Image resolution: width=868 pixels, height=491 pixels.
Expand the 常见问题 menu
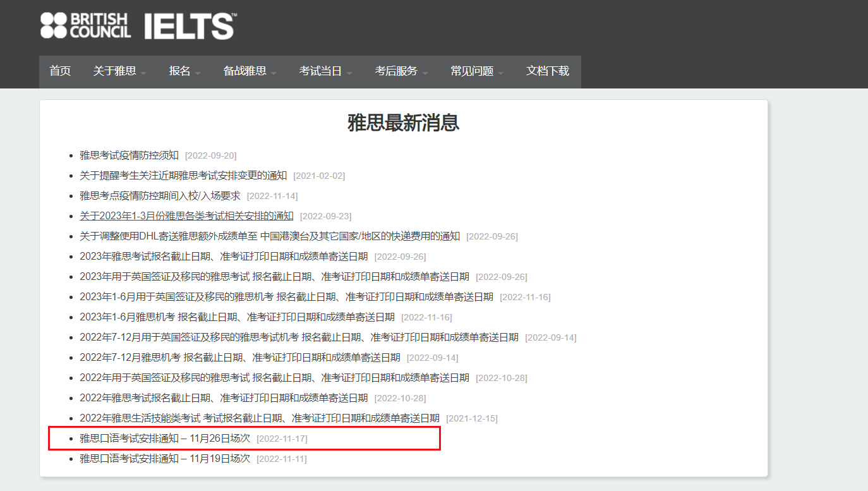[477, 71]
